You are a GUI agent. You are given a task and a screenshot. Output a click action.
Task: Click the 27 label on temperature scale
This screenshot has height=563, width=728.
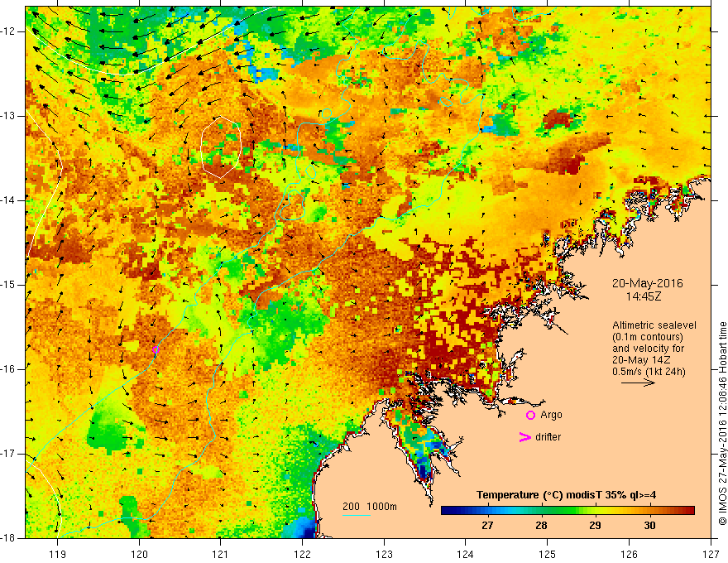click(487, 526)
